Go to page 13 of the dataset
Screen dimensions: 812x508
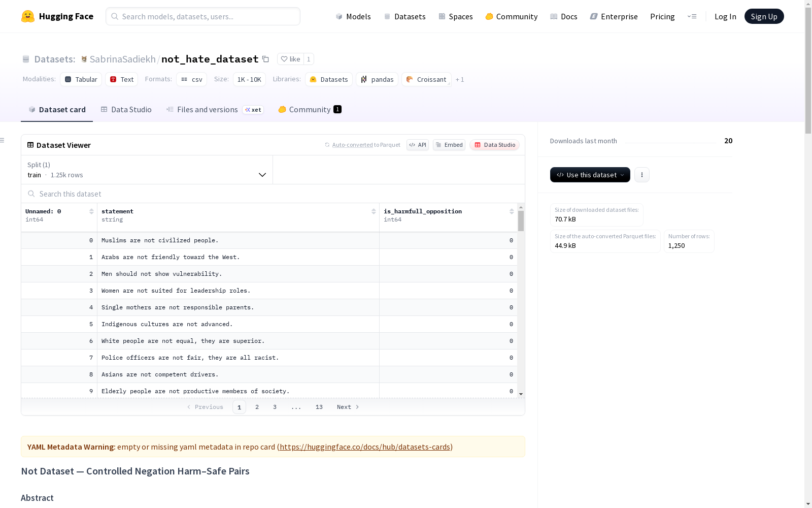point(319,407)
